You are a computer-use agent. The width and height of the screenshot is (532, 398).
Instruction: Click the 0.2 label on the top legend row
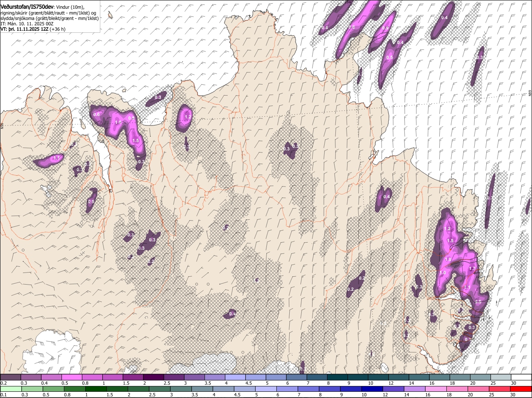tap(3, 383)
